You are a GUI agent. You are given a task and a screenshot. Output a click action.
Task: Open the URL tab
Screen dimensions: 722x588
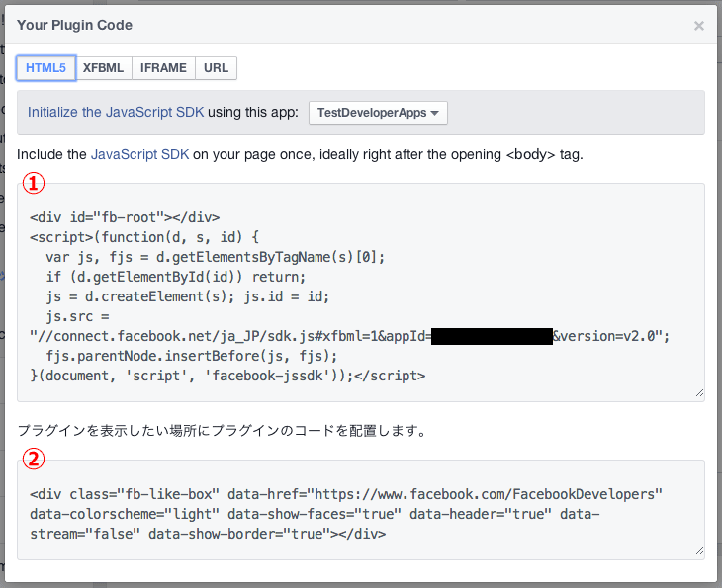(216, 68)
